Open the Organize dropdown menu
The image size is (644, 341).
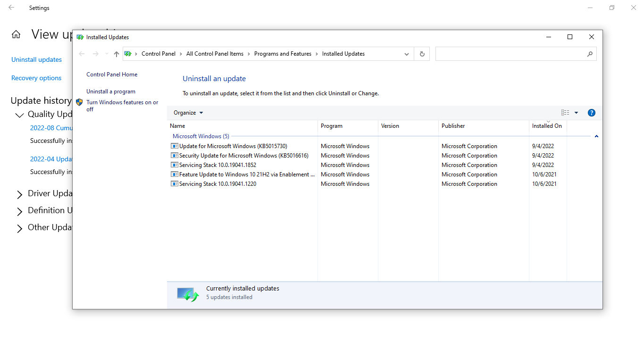click(188, 113)
